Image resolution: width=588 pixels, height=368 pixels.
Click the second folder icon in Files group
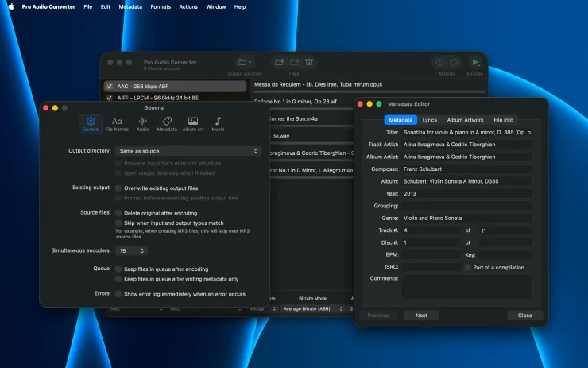(x=294, y=62)
